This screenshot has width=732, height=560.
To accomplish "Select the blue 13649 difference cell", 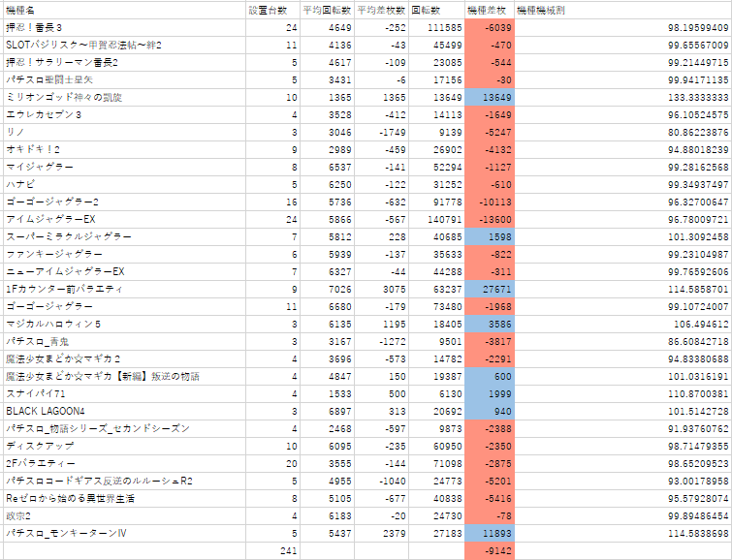I will click(490, 98).
